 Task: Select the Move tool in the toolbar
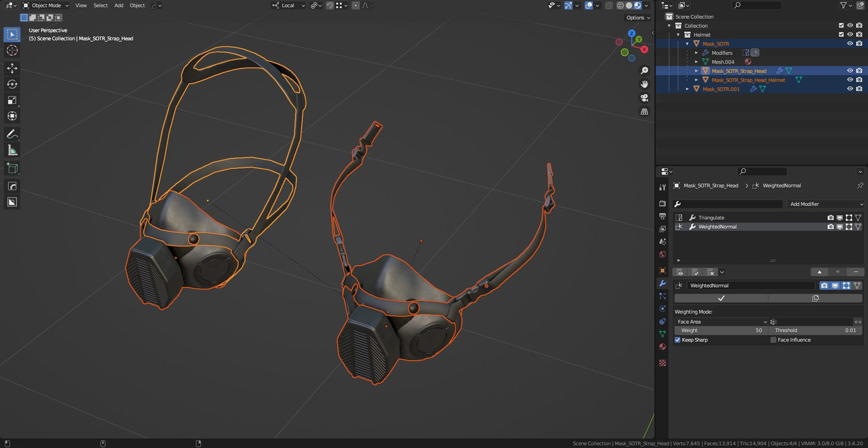(12, 68)
